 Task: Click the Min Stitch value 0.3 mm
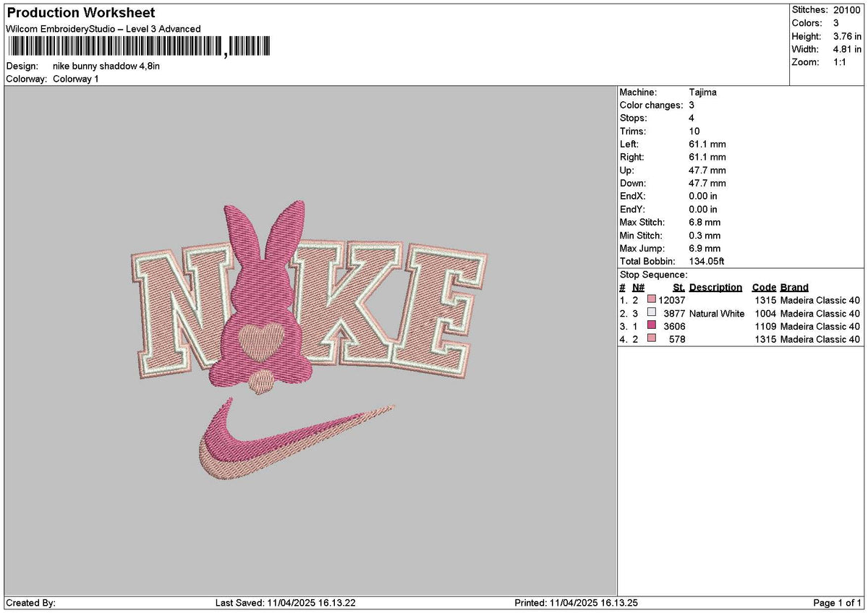tap(705, 236)
